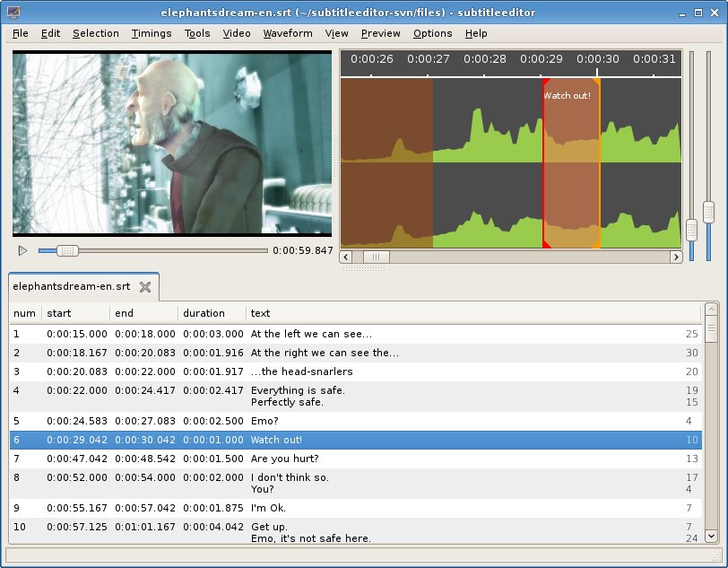Click the brown subtitle region at 0:00:26
This screenshot has height=568, width=728.
pyautogui.click(x=386, y=162)
